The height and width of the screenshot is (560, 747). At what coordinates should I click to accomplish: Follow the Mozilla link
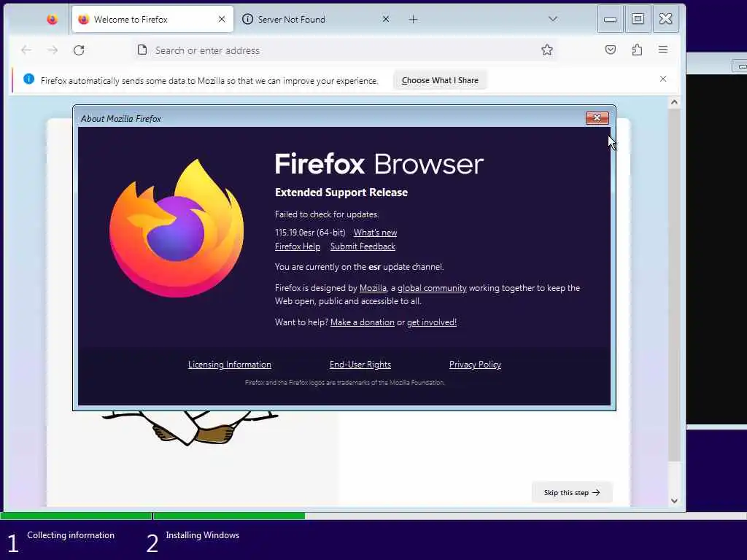pos(373,287)
